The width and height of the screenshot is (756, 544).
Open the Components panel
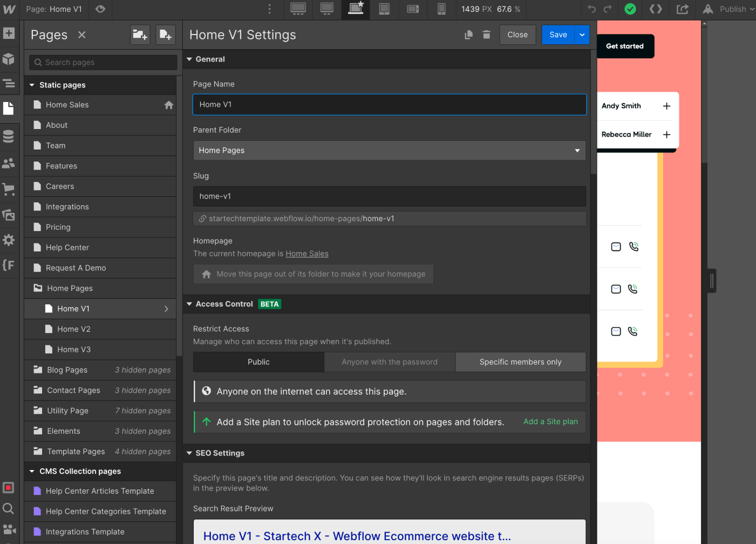[x=8, y=58]
